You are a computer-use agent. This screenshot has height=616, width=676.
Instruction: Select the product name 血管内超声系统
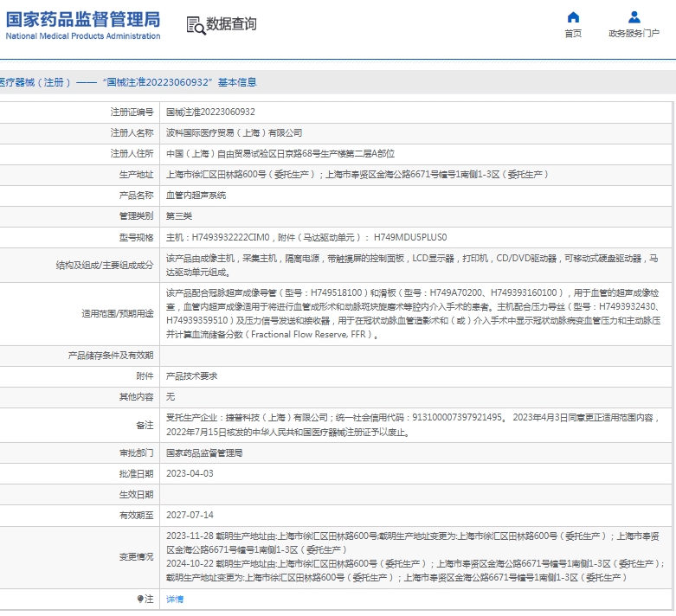[x=196, y=196]
